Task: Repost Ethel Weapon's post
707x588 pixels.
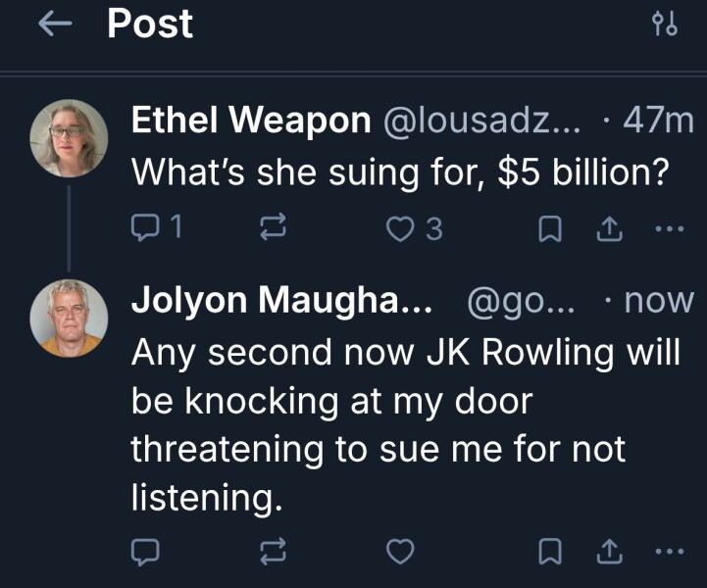Action: pos(270,228)
